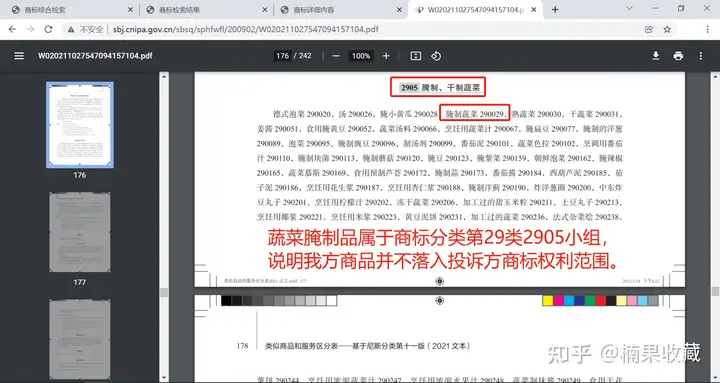Screen dimensions: 720x383
Task: Click the page number field showing 176
Action: click(x=282, y=56)
